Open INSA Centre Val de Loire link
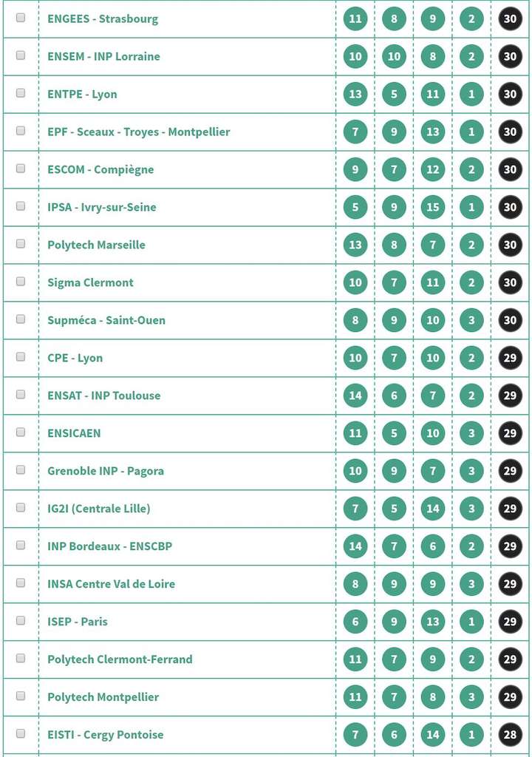Screen dimensions: 532x757 [x=112, y=584]
